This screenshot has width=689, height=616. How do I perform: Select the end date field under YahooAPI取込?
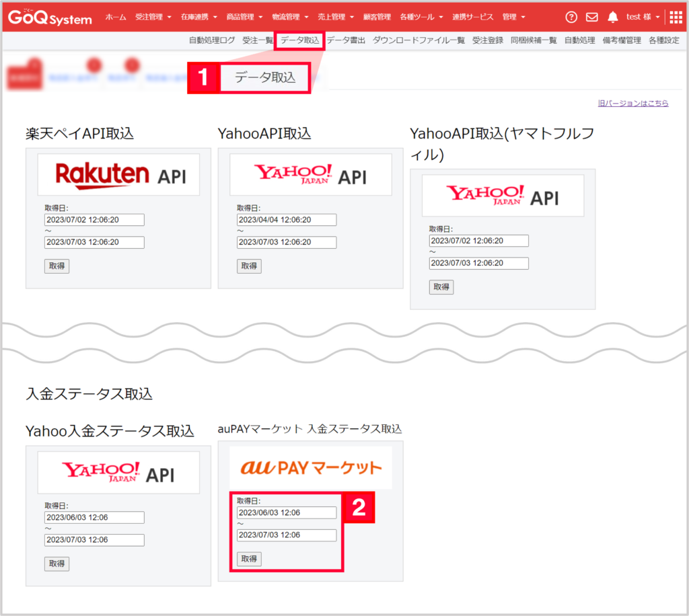286,242
